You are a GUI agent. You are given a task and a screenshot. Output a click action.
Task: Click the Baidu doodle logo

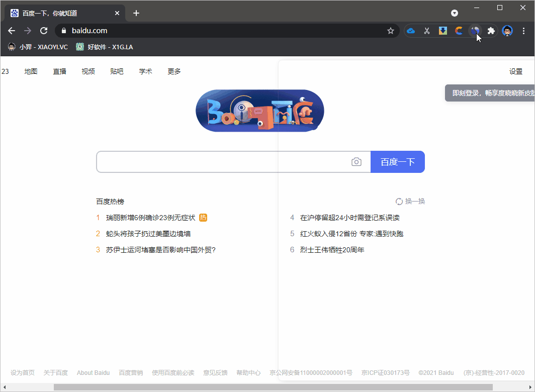click(x=259, y=111)
